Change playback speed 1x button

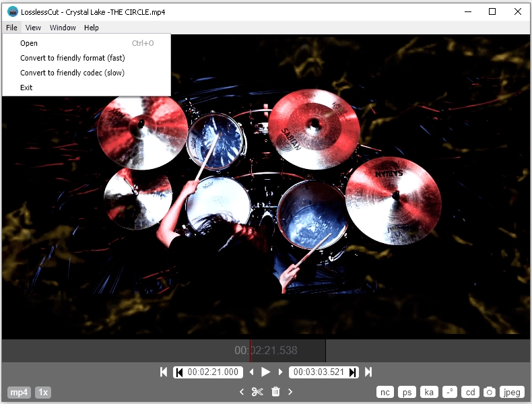[x=43, y=392]
